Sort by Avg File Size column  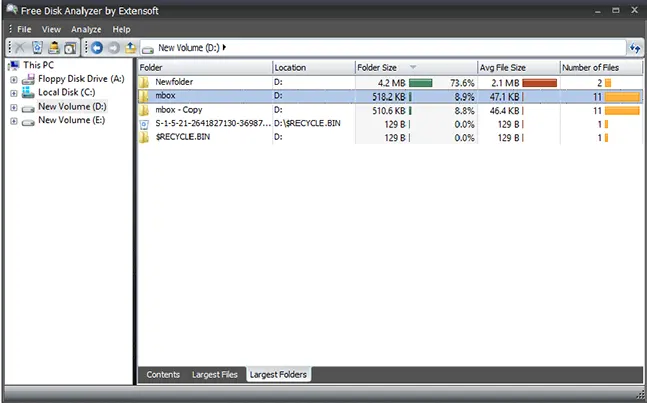point(518,68)
